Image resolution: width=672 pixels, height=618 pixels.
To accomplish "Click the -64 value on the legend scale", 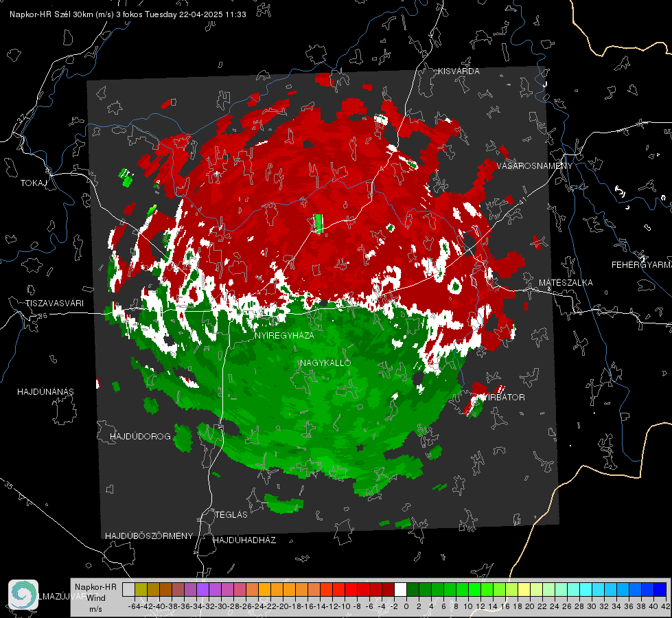I will [134, 606].
